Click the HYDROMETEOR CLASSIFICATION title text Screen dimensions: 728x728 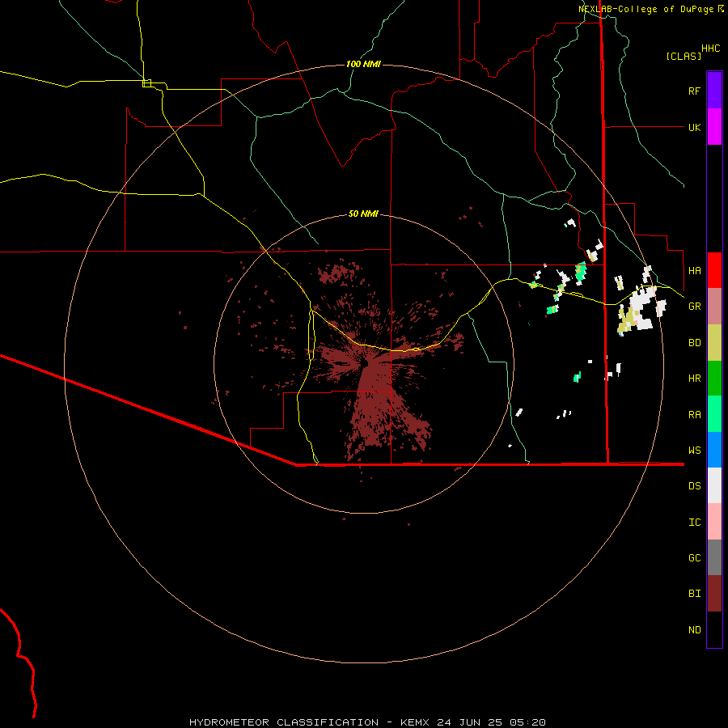tap(284, 722)
